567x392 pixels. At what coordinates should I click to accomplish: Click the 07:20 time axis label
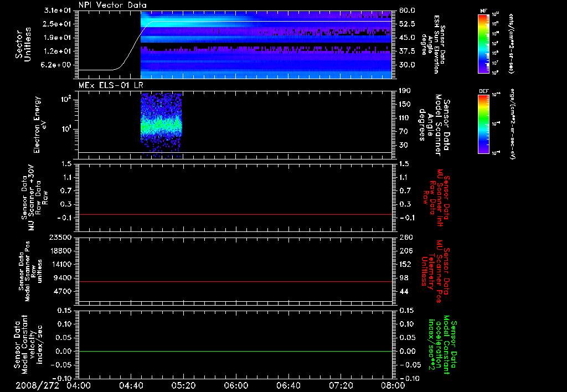(341, 385)
